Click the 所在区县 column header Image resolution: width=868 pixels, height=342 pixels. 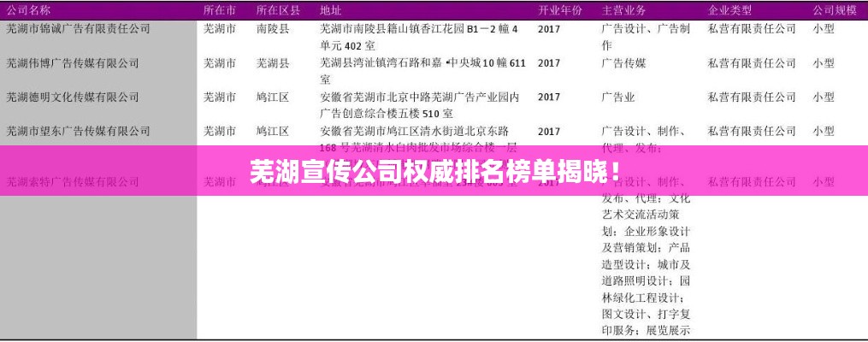coord(278,10)
